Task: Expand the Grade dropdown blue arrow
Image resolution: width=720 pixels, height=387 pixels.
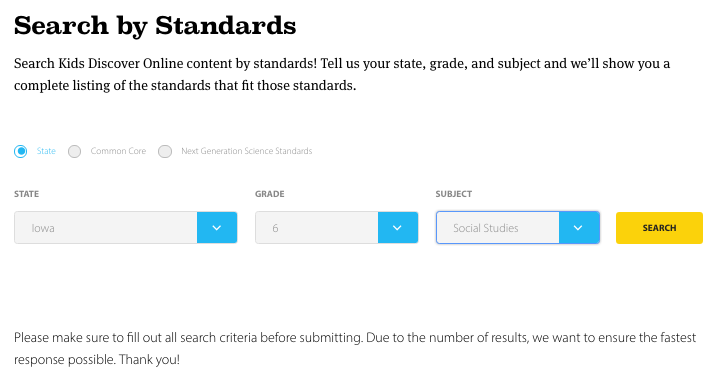Action: point(398,228)
